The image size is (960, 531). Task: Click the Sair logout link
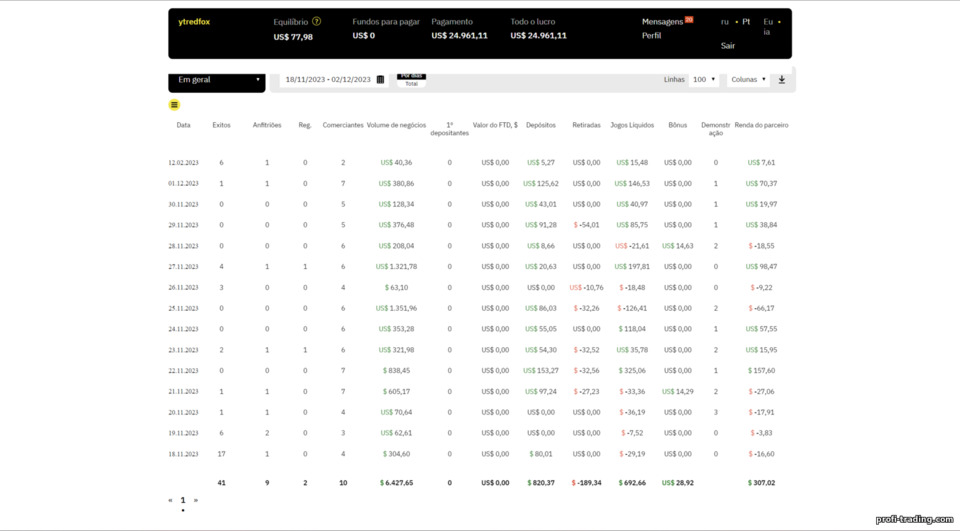[727, 46]
